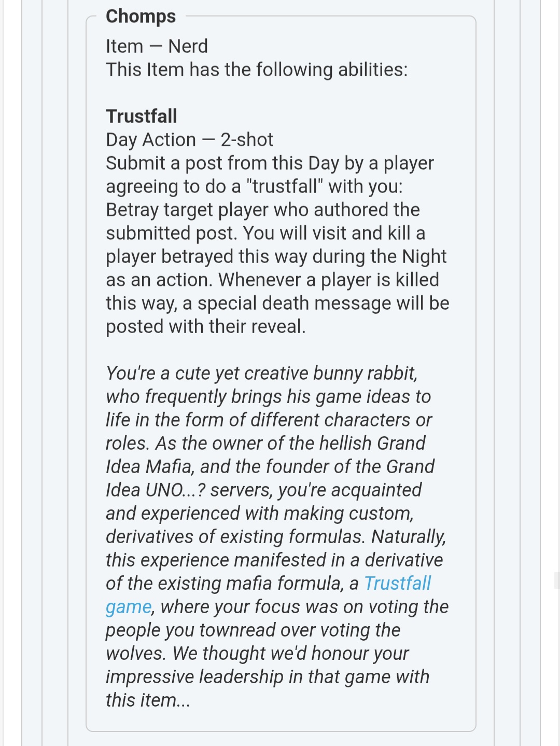Click the final italic "this item..." text
The width and height of the screenshot is (560, 746).
pyautogui.click(x=148, y=700)
